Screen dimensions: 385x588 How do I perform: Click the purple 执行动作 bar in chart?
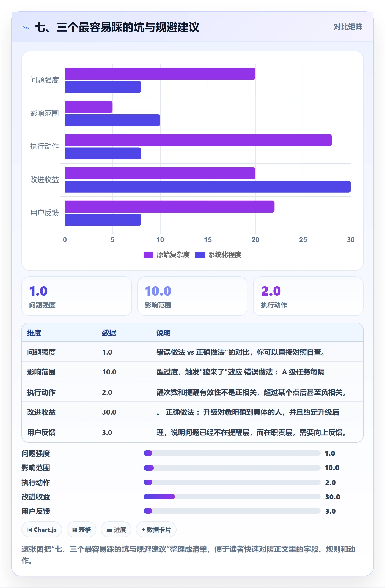[x=198, y=140]
